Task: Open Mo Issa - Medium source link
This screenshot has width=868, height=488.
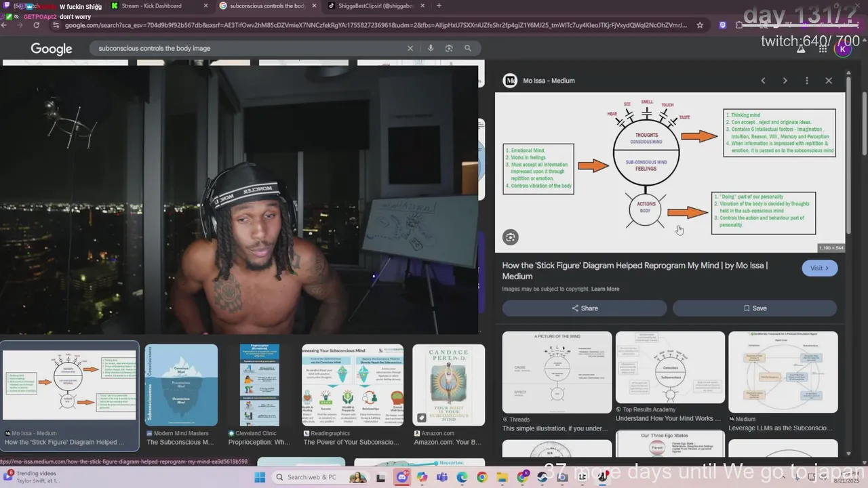Action: (539, 81)
